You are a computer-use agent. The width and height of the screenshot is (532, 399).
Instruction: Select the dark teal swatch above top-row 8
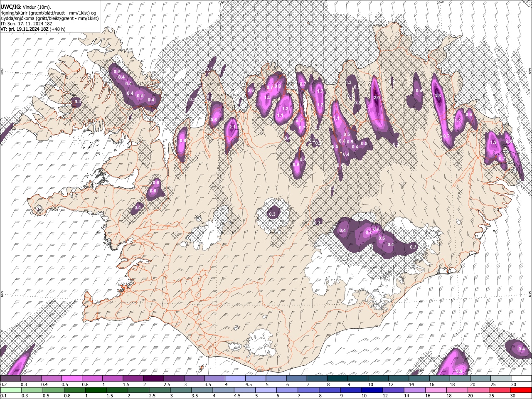337,379
